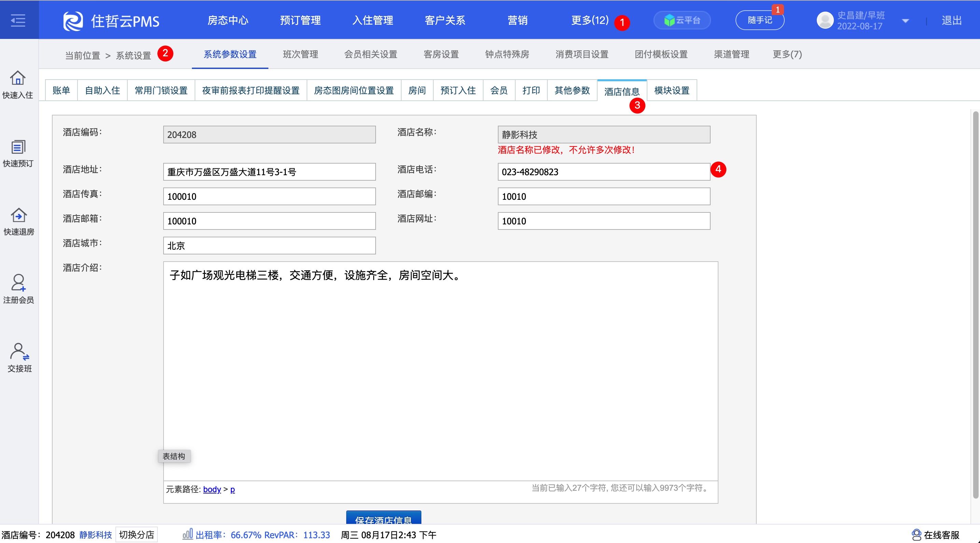
Task: Open the online customer service headset icon
Action: (x=916, y=534)
